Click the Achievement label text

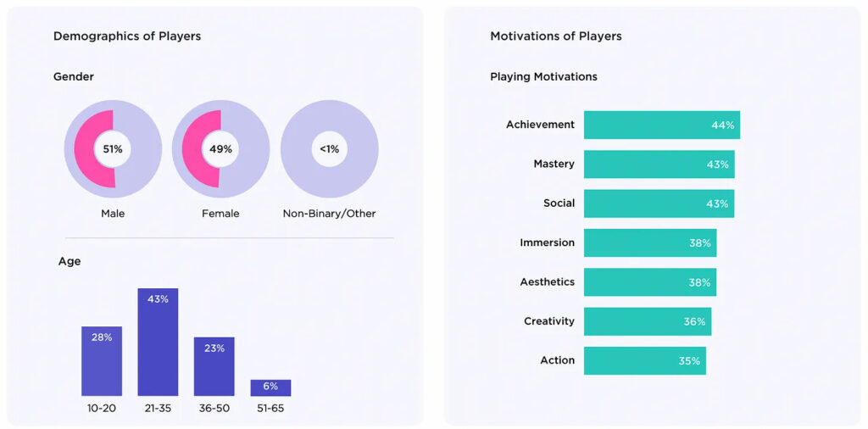pos(540,125)
